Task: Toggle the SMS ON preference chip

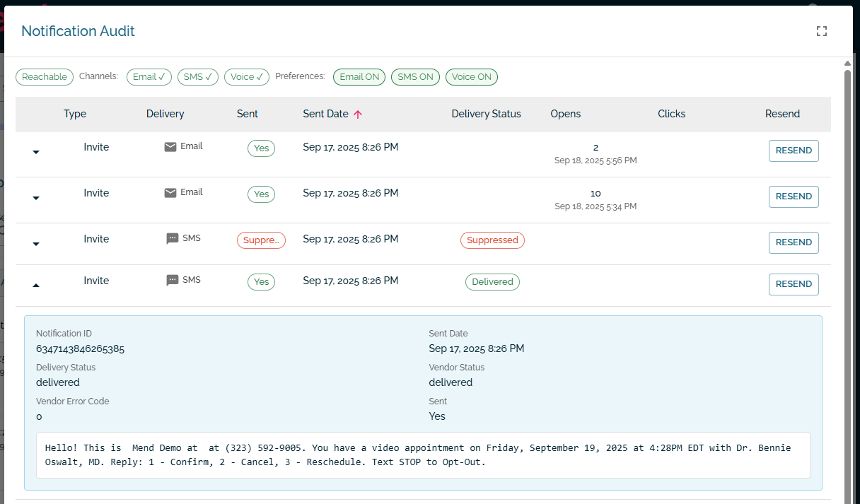Action: tap(415, 77)
